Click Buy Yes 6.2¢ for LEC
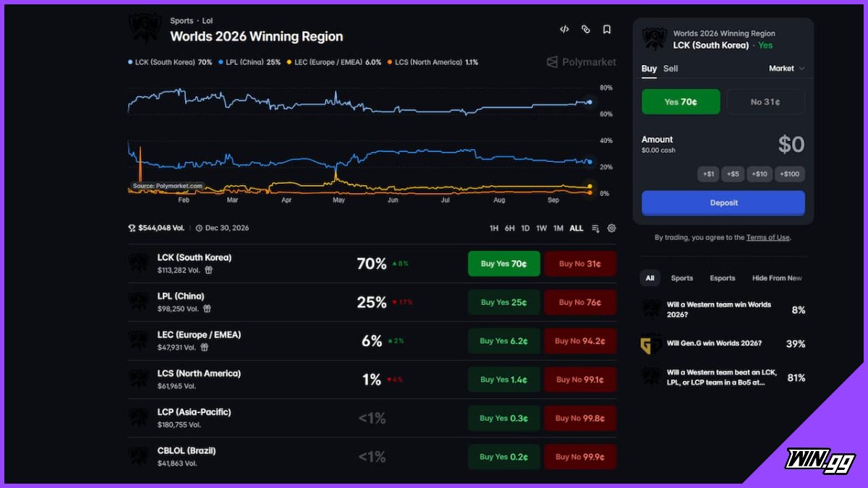 click(x=504, y=341)
